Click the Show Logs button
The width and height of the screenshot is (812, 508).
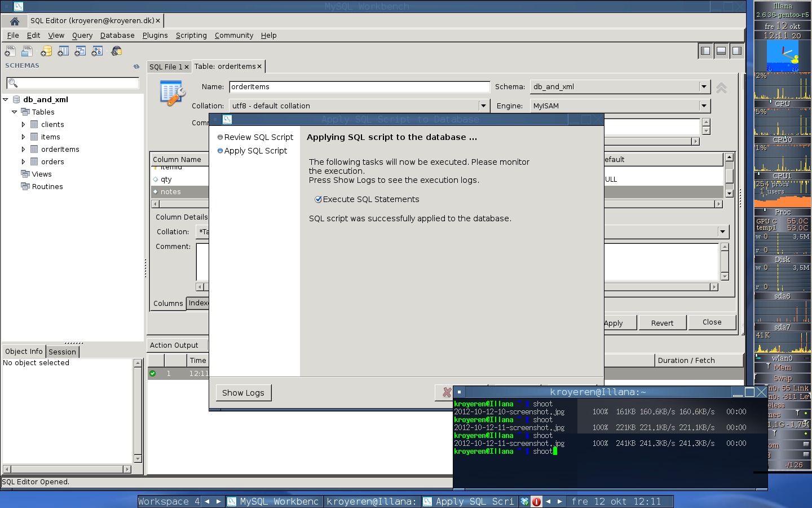click(243, 393)
